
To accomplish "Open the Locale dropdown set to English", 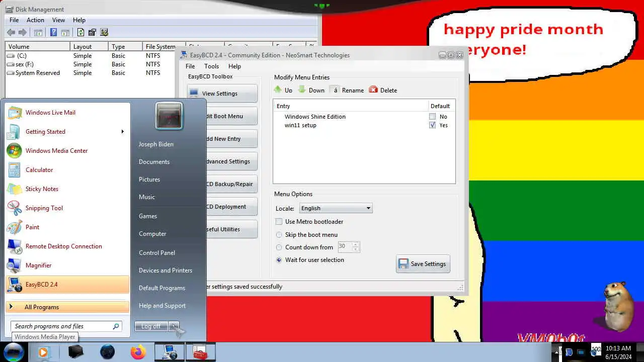I will coord(336,208).
